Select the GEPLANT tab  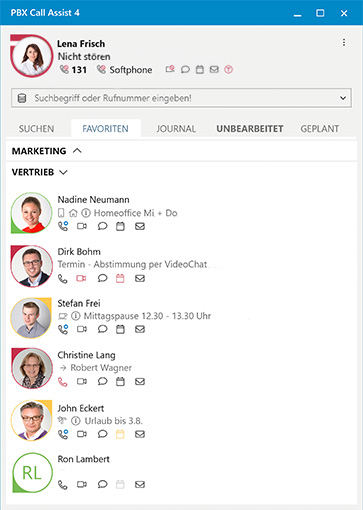(320, 129)
